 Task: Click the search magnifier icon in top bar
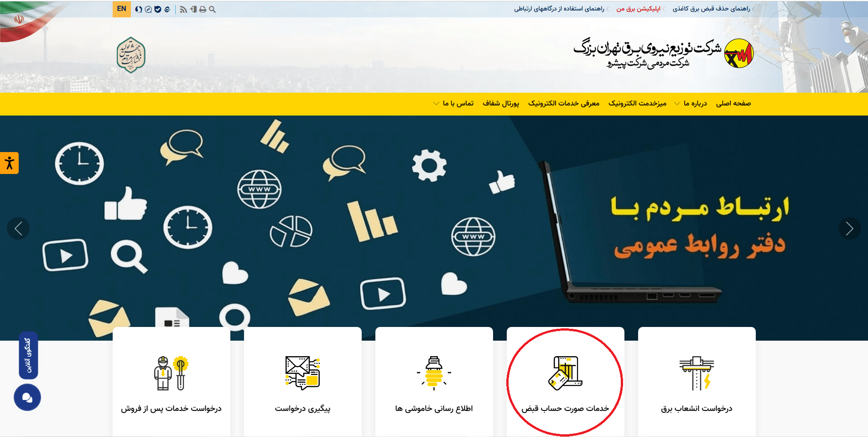coord(212,9)
